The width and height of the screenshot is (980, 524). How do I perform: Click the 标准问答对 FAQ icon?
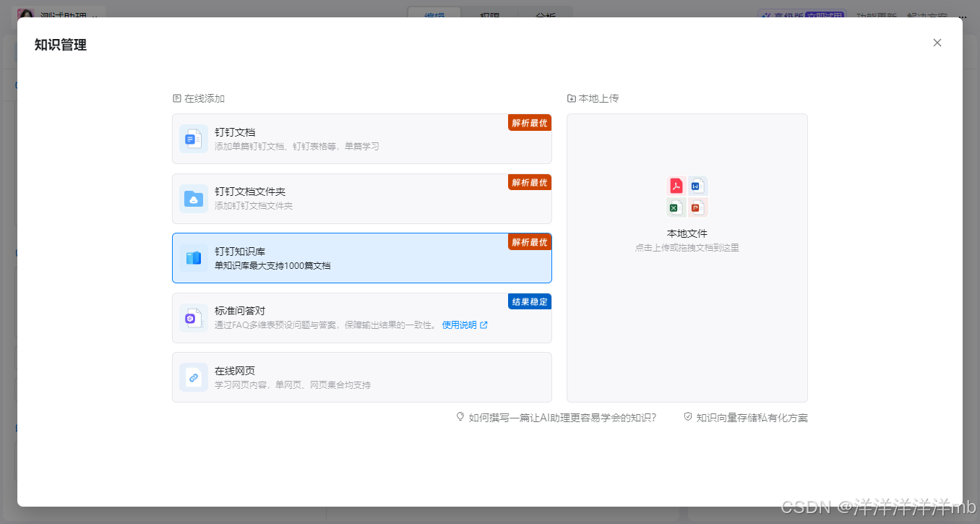click(194, 318)
